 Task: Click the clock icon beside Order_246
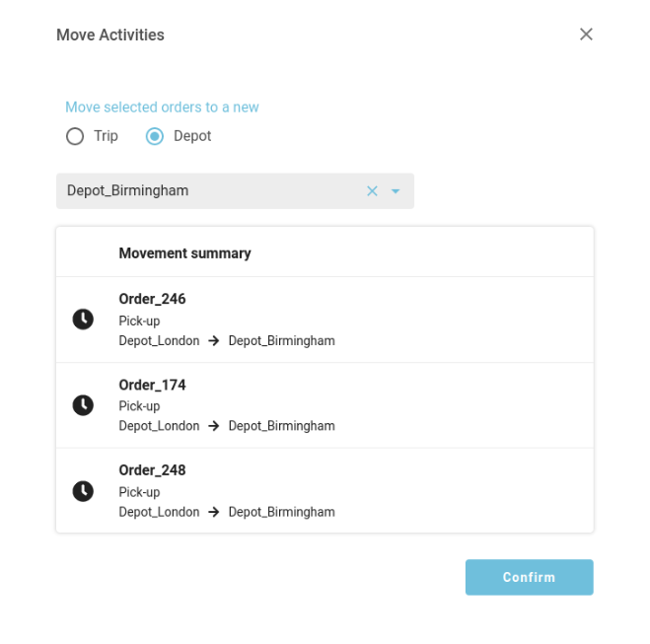(83, 320)
